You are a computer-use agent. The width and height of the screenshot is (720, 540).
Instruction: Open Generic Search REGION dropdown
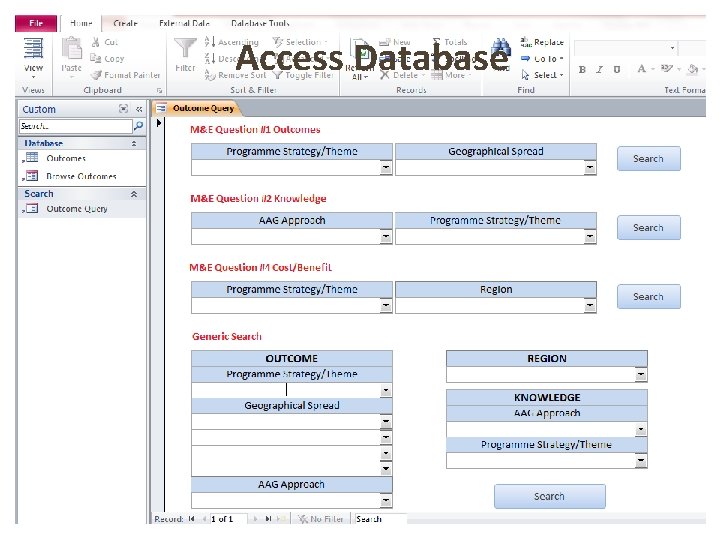(x=641, y=375)
